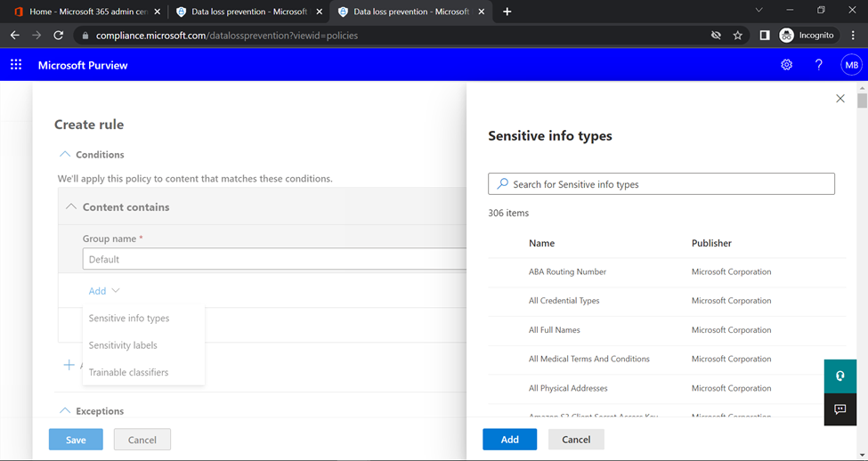Click Add in Sensitive info types panel
Screen dimensions: 868x461
click(x=510, y=440)
